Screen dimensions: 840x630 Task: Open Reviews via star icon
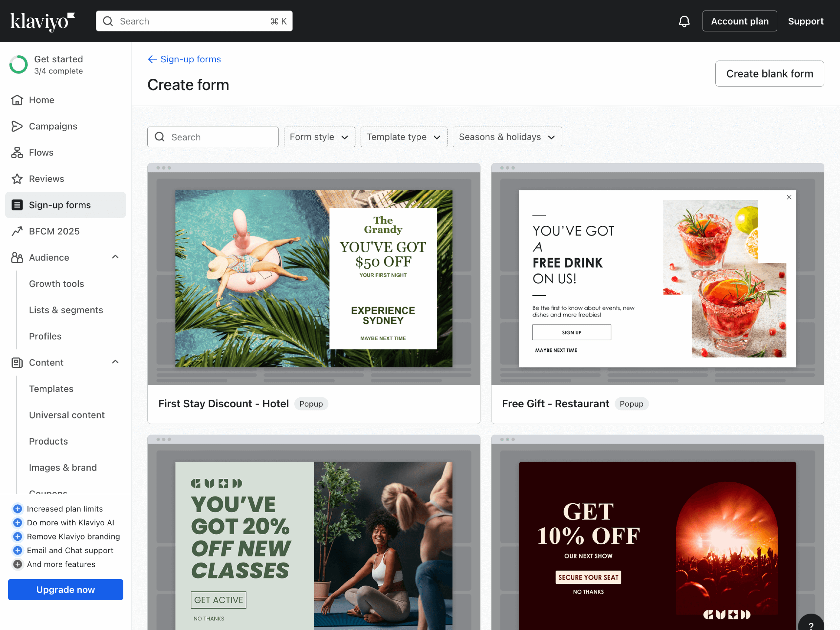(x=17, y=178)
